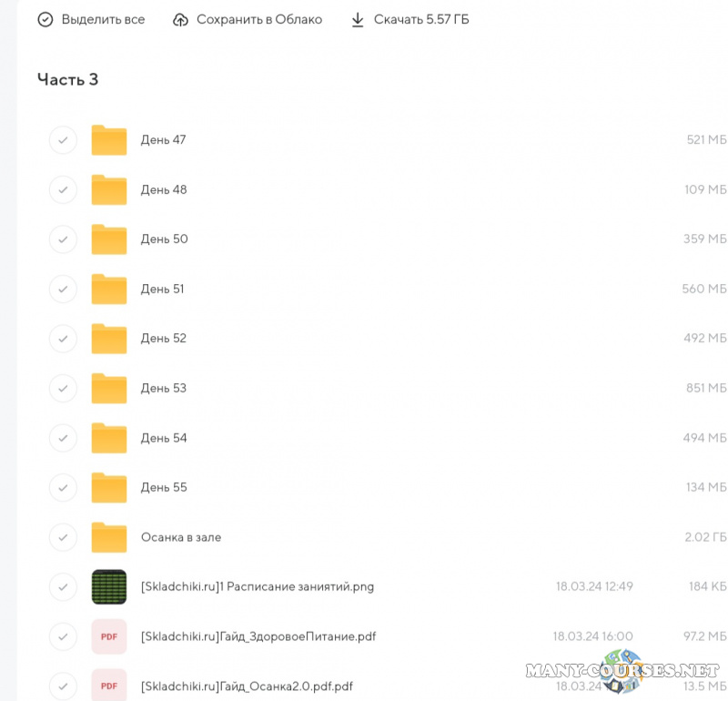
Task: Click the cloud upload icon
Action: click(180, 20)
